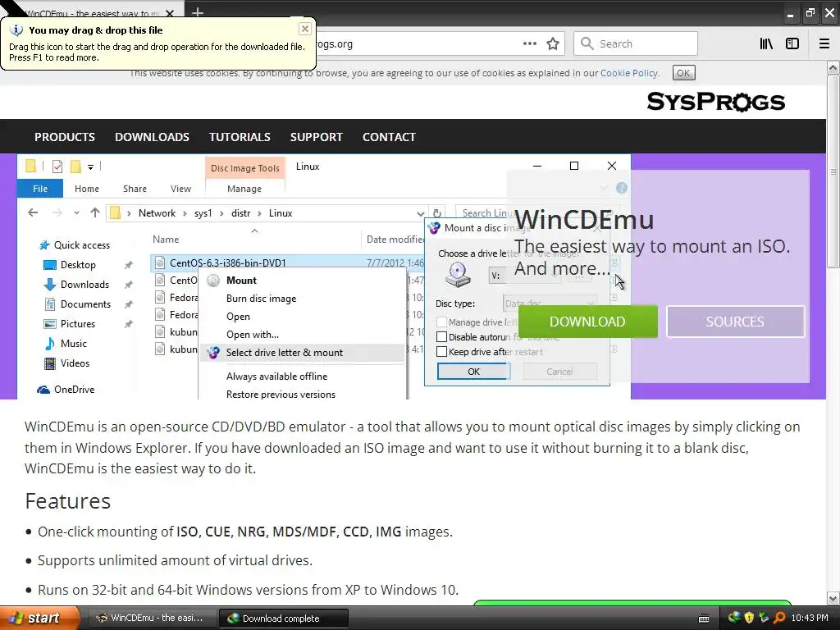Click the vertical scrollbar thumb
The image size is (840, 630).
tap(833, 171)
